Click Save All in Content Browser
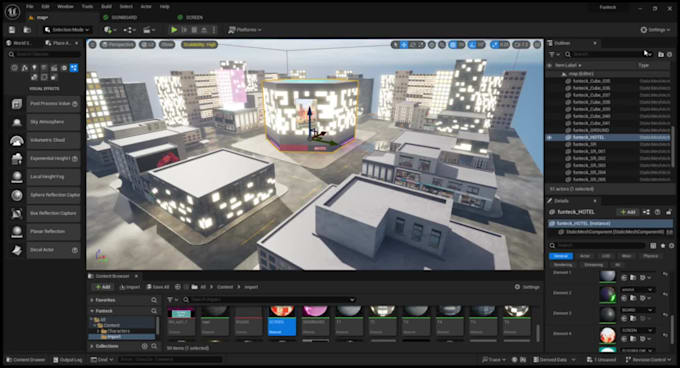680x368 pixels. (x=158, y=287)
